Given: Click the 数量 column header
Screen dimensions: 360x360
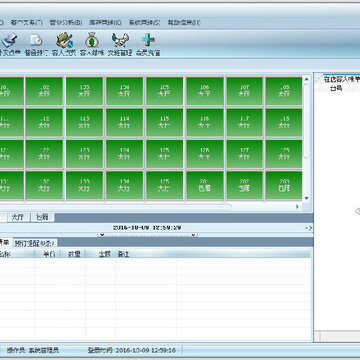Looking at the screenshot, I should [72, 254].
